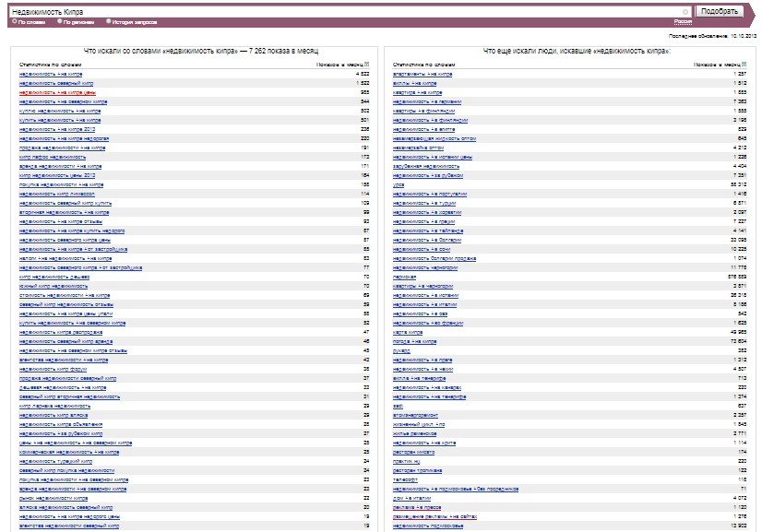This screenshot has height=532, width=762.
Task: Open link «карта кипра»
Action: click(408, 333)
